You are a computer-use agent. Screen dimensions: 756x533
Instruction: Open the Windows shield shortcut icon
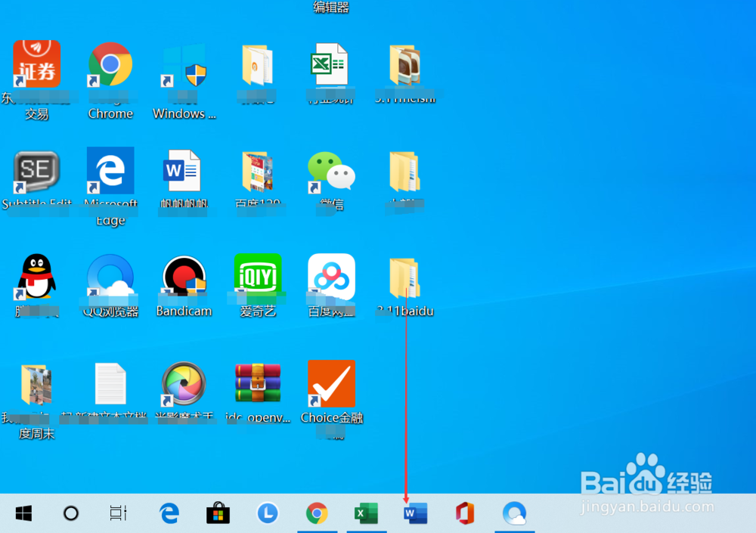coord(184,65)
